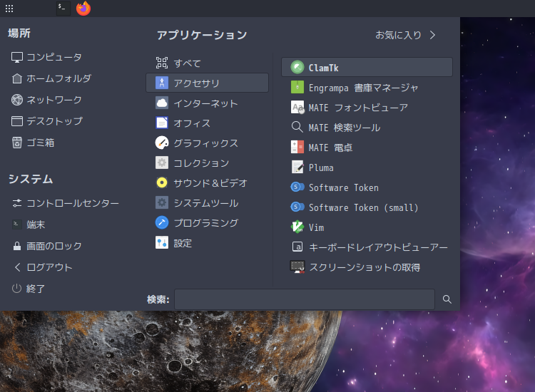
Task: Open Computer place icon
Action: (x=17, y=57)
